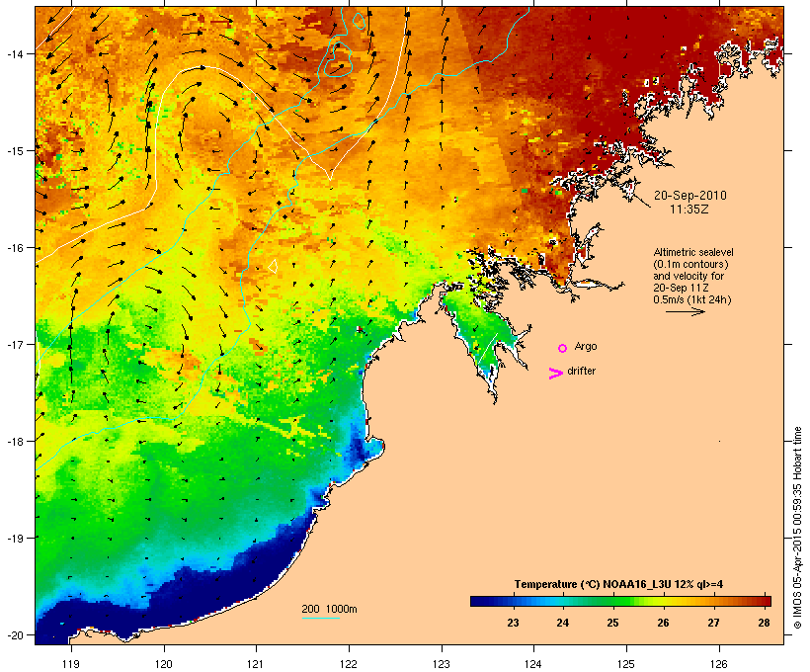Click the colorbar tick label 26
Image resolution: width=810 pixels, height=672 pixels.
tap(663, 623)
